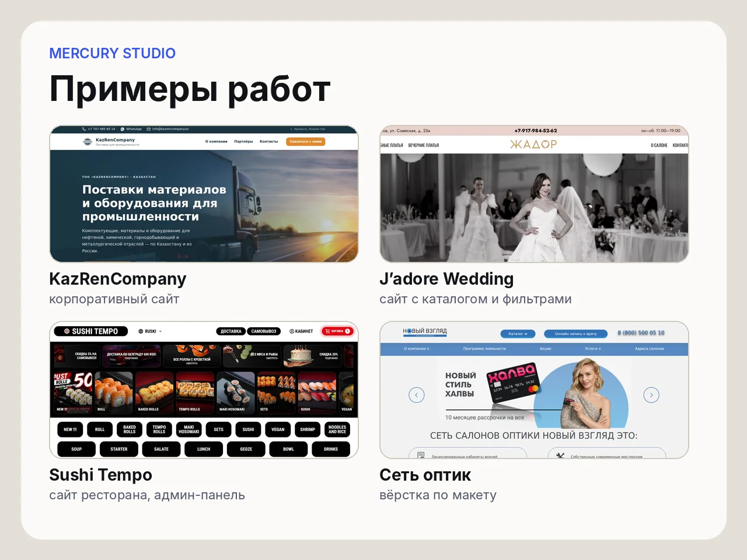Click the Новый Взгляд logo
This screenshot has height=560, width=747.
425,332
